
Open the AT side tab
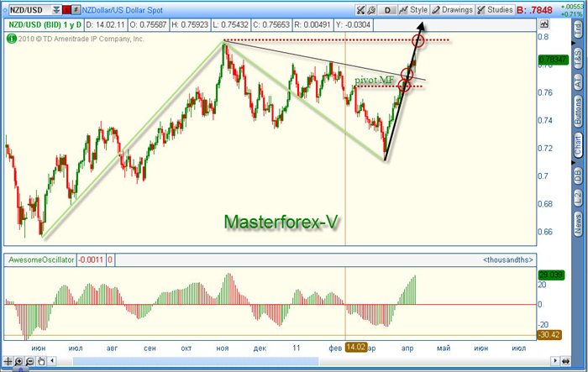pyautogui.click(x=578, y=81)
